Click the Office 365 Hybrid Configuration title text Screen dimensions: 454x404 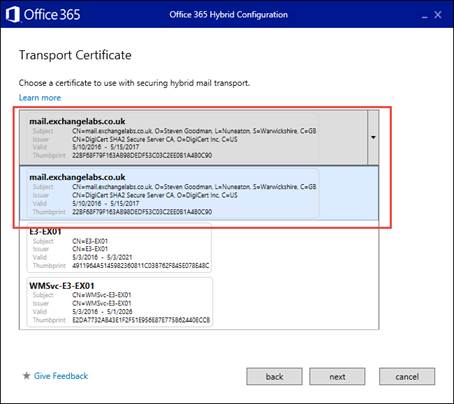tap(228, 15)
